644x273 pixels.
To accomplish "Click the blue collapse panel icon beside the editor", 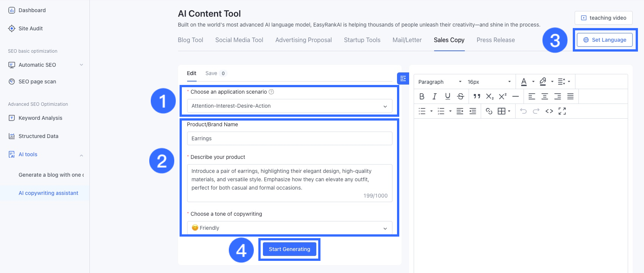I will point(403,78).
